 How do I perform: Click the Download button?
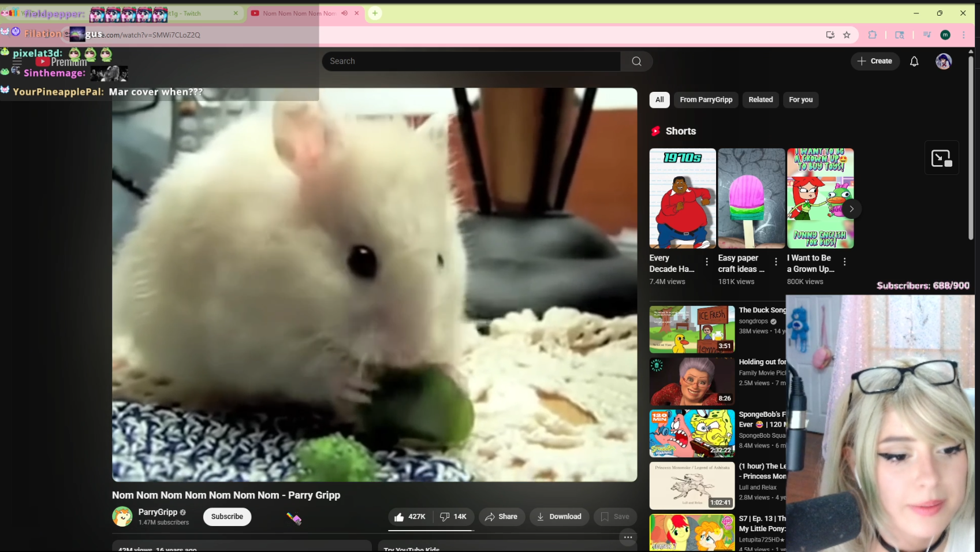click(x=559, y=517)
